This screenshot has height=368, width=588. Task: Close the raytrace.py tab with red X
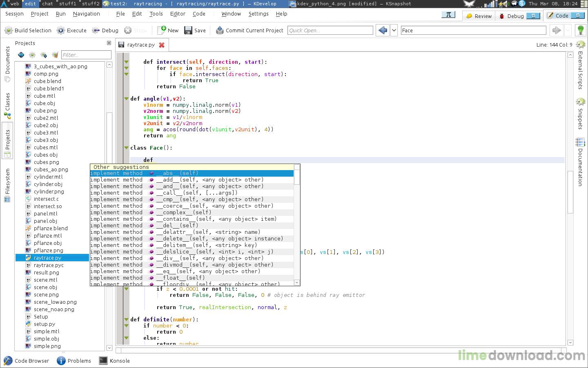[162, 45]
